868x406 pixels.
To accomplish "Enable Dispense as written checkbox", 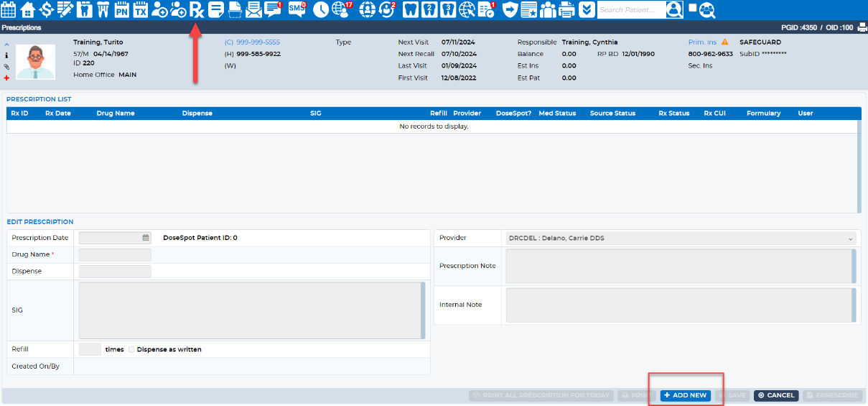I will [132, 349].
